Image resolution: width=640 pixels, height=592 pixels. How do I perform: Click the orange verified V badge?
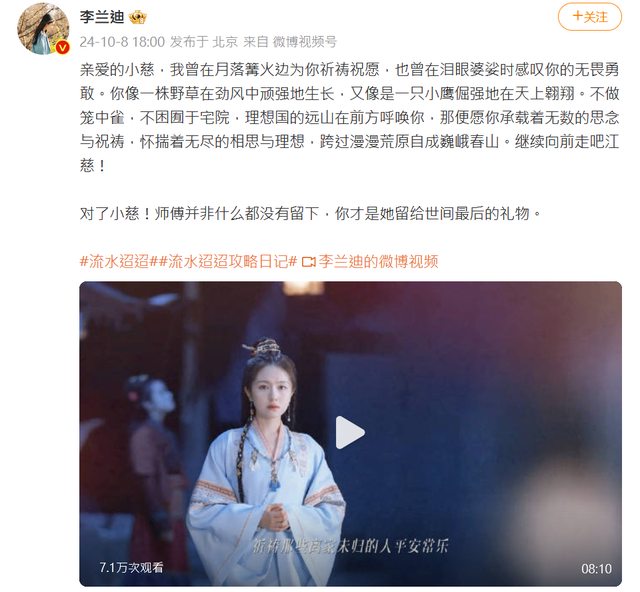pyautogui.click(x=62, y=48)
